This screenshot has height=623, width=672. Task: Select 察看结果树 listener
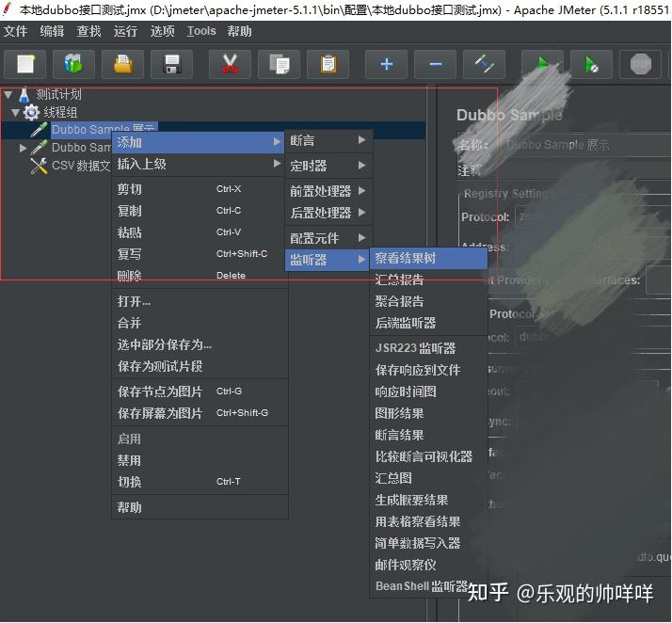point(428,258)
